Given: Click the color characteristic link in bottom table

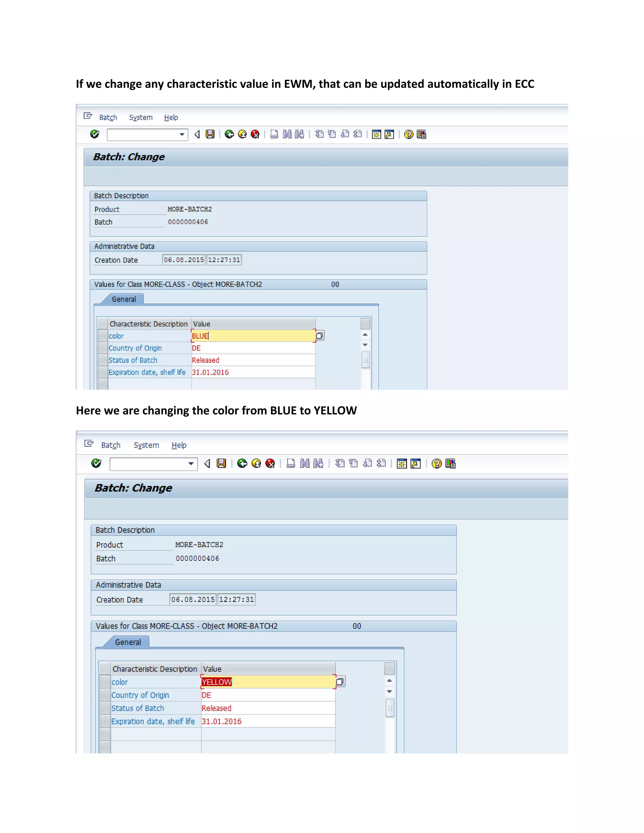Looking at the screenshot, I should (x=119, y=682).
